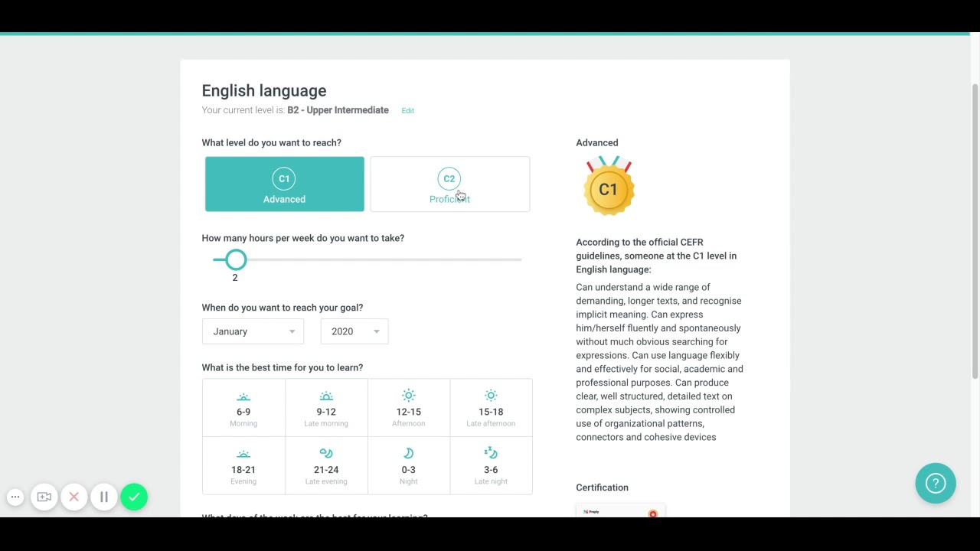The image size is (980, 551).
Task: Toggle the 6-9 Morning time slot
Action: (243, 408)
